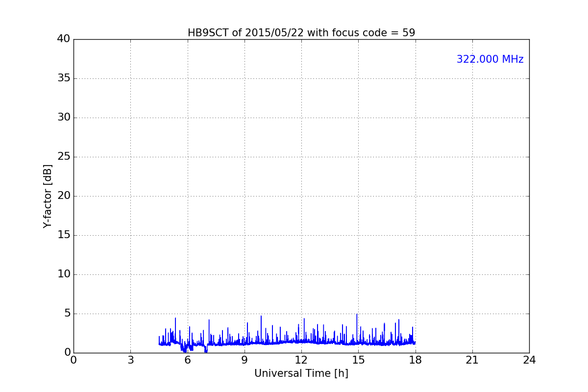Click the Universal Time [h] axis label

(x=301, y=373)
